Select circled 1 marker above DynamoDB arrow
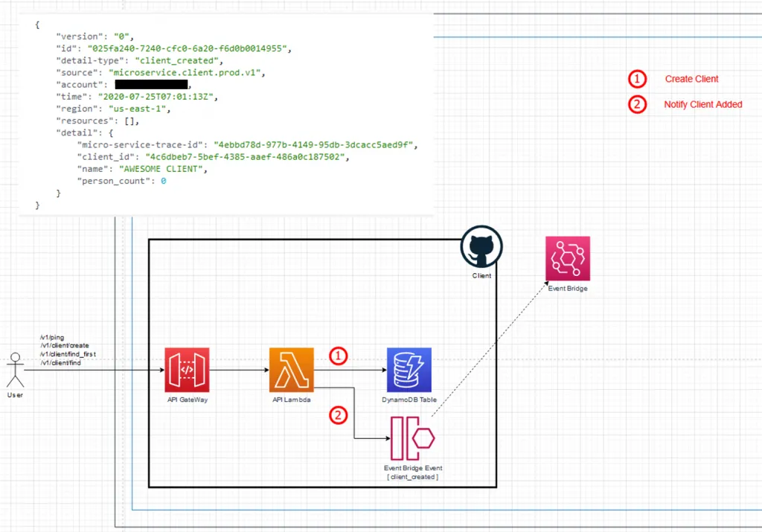This screenshot has height=532, width=762. click(x=338, y=356)
